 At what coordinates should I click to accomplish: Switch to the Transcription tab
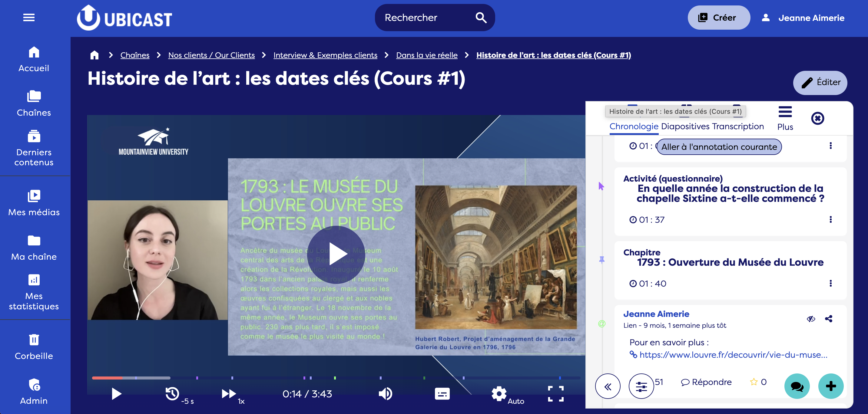coord(738,126)
